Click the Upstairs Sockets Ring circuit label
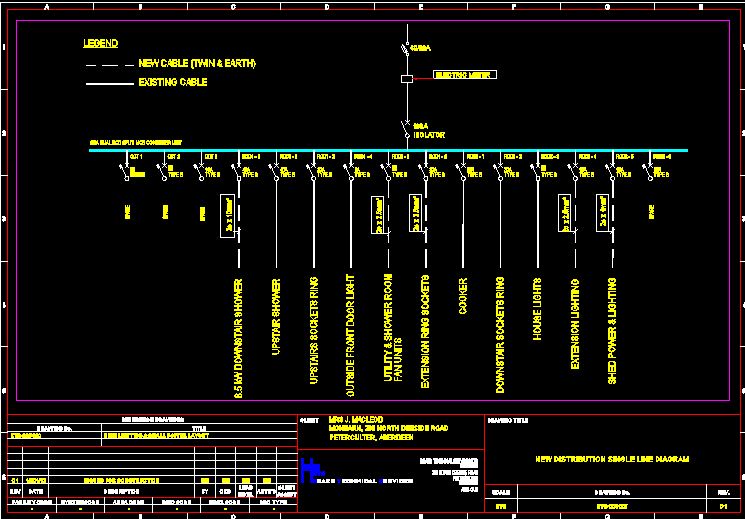 314,331
